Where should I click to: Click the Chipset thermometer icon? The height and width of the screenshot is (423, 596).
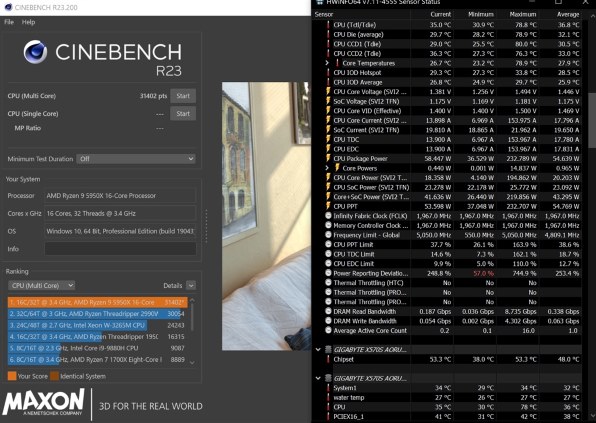tap(328, 359)
